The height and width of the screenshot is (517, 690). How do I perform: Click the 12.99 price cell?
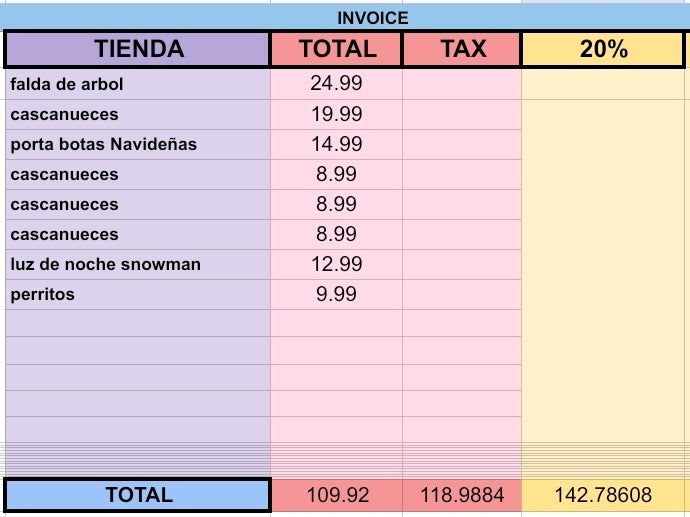(x=336, y=264)
